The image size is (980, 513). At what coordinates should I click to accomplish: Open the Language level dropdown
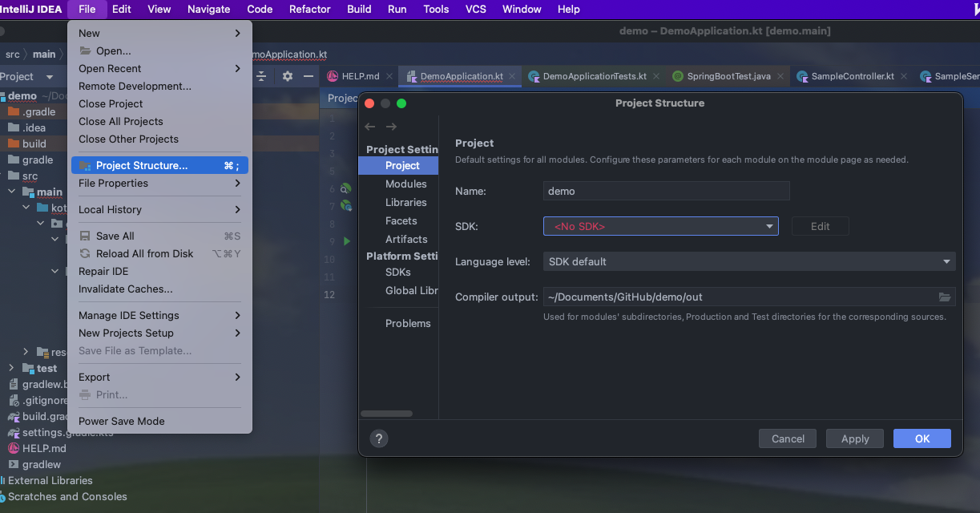pos(749,261)
